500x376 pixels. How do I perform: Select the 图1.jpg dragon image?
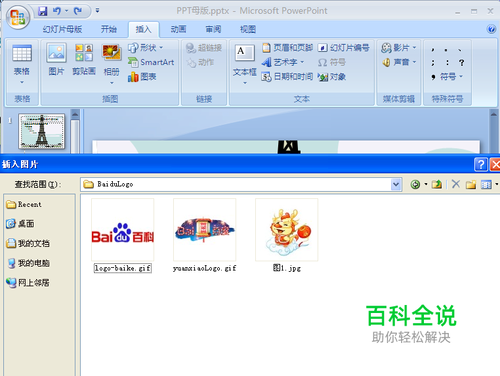(x=287, y=236)
